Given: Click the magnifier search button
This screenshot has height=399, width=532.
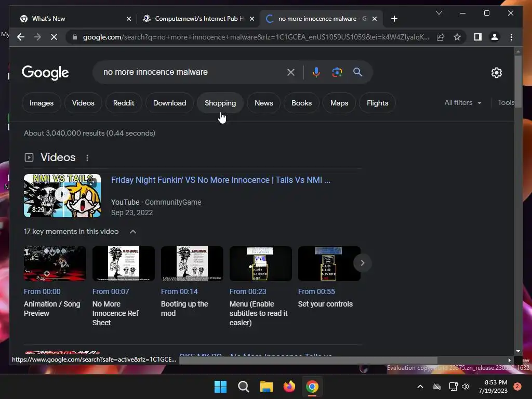Looking at the screenshot, I should [357, 72].
